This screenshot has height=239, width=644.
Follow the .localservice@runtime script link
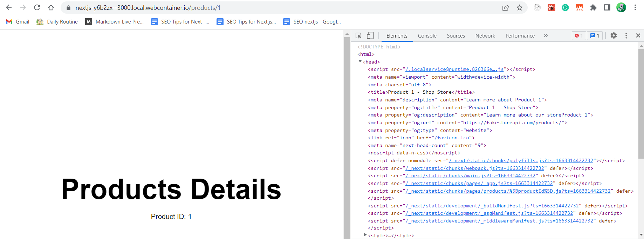pyautogui.click(x=454, y=69)
